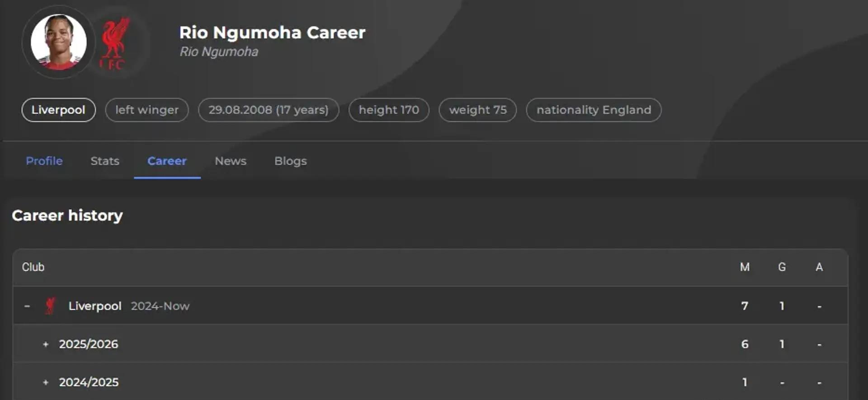Image resolution: width=868 pixels, height=400 pixels.
Task: Click the G goals column header
Action: coord(782,267)
